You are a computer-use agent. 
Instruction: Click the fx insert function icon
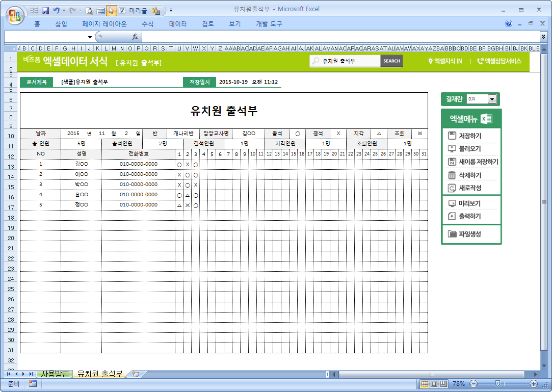(x=135, y=37)
